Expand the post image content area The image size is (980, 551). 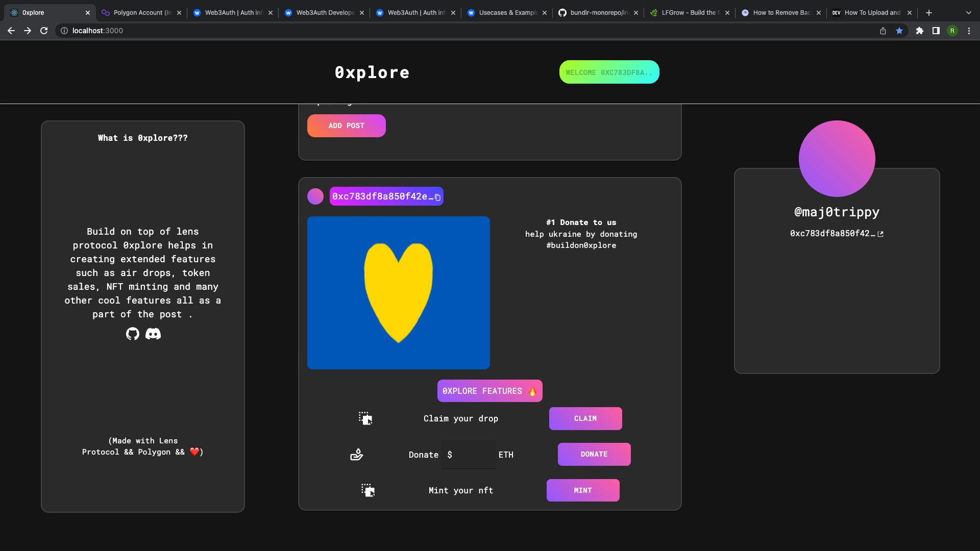[x=399, y=293]
